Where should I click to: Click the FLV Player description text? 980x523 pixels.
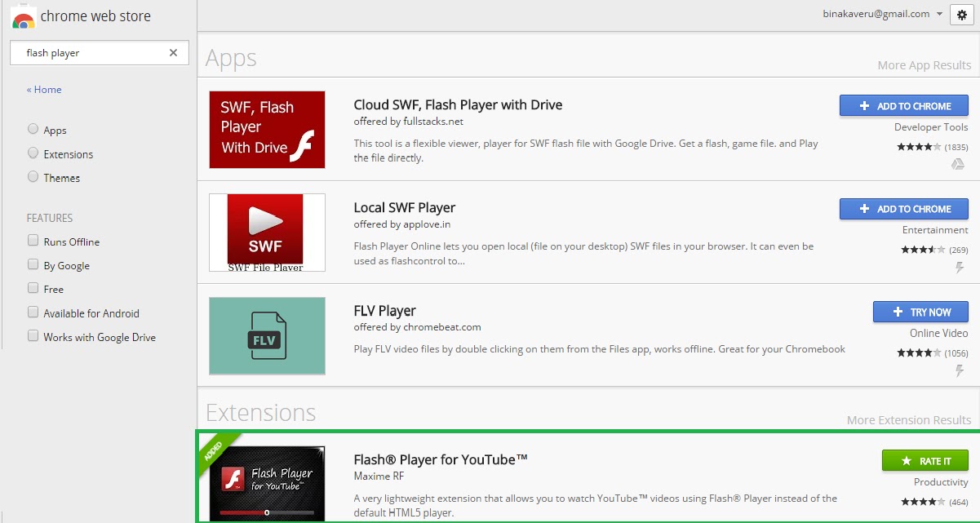pyautogui.click(x=600, y=349)
